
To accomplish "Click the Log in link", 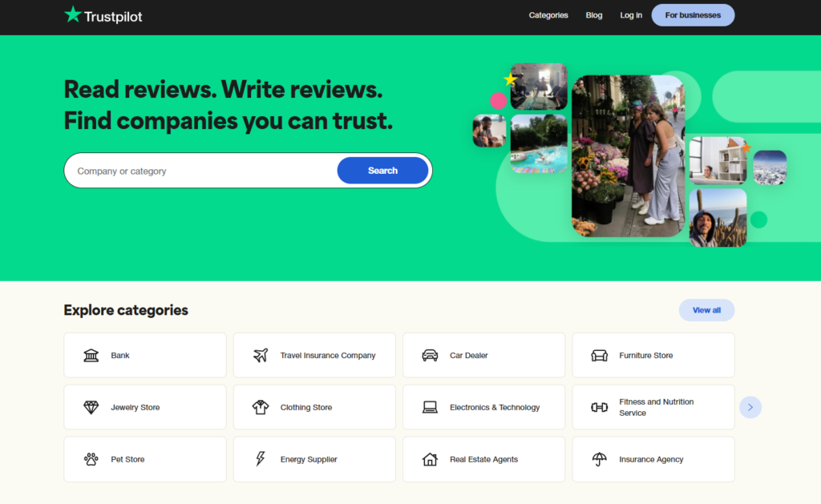I will click(631, 15).
